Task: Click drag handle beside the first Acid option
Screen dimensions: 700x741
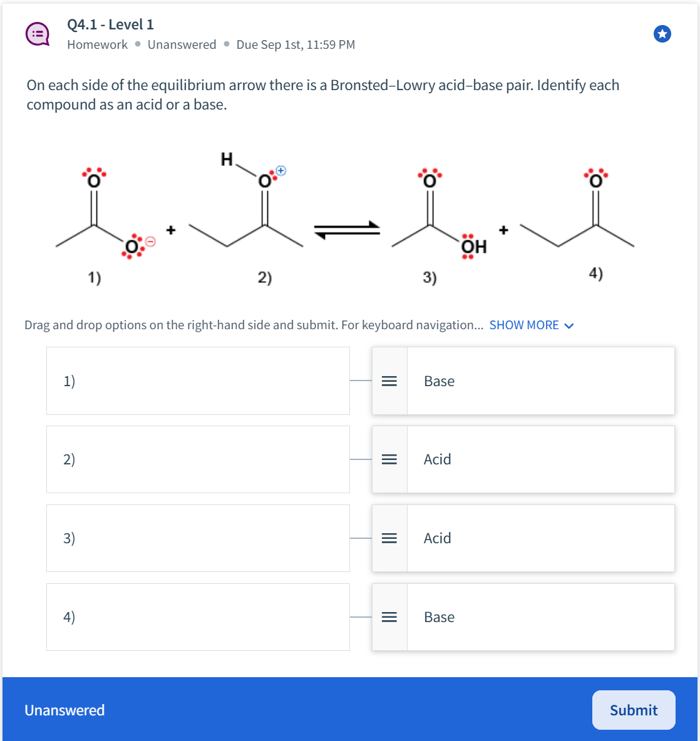Action: (x=389, y=459)
